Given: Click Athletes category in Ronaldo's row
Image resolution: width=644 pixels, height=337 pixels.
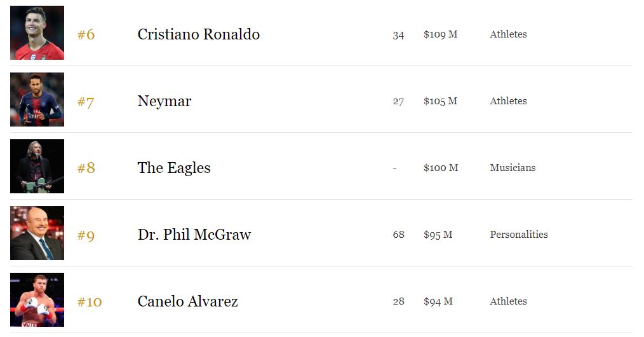Looking at the screenshot, I should tap(508, 34).
